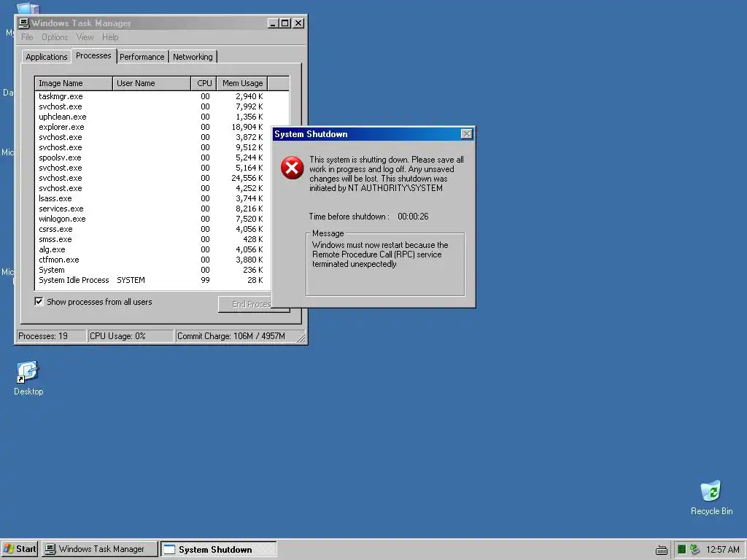This screenshot has width=747, height=560.
Task: Select the taskmgr.exe process row
Action: (x=152, y=96)
